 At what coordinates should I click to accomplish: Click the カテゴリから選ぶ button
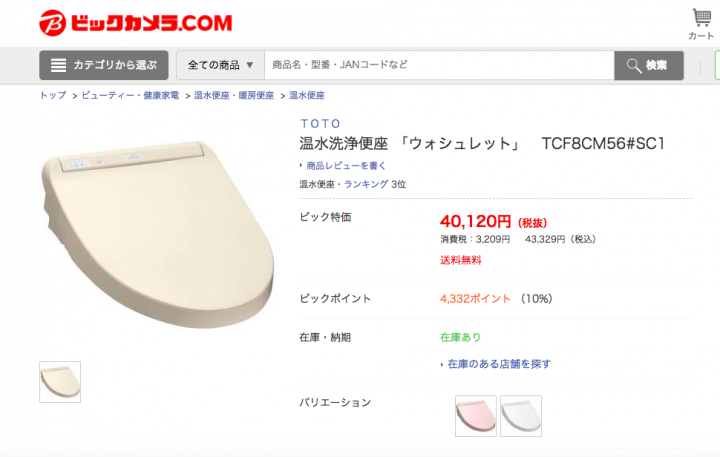(104, 65)
